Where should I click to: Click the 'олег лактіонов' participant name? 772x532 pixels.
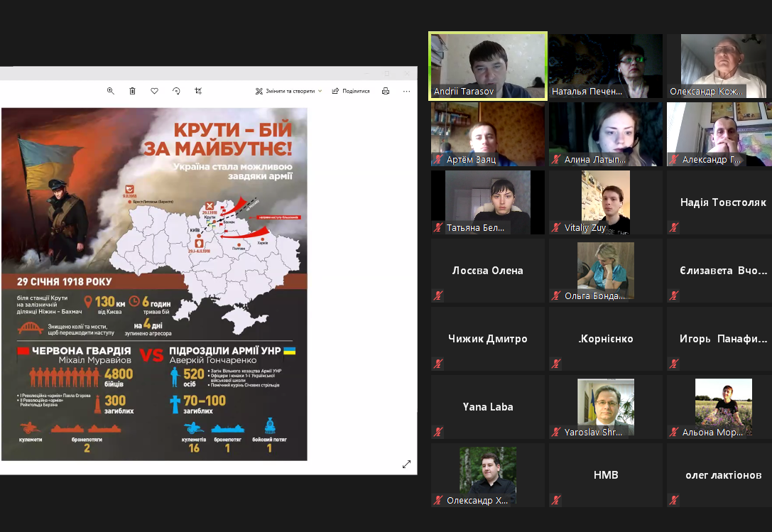pos(723,474)
